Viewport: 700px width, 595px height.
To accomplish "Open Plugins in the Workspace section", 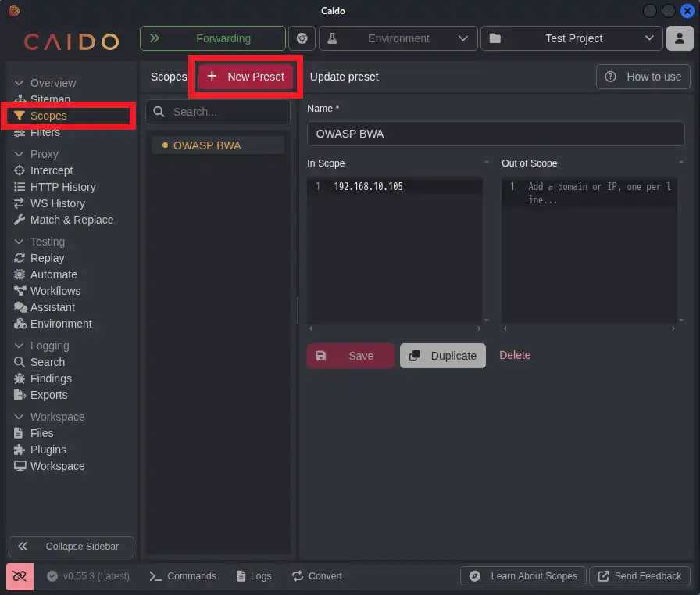I will point(48,450).
